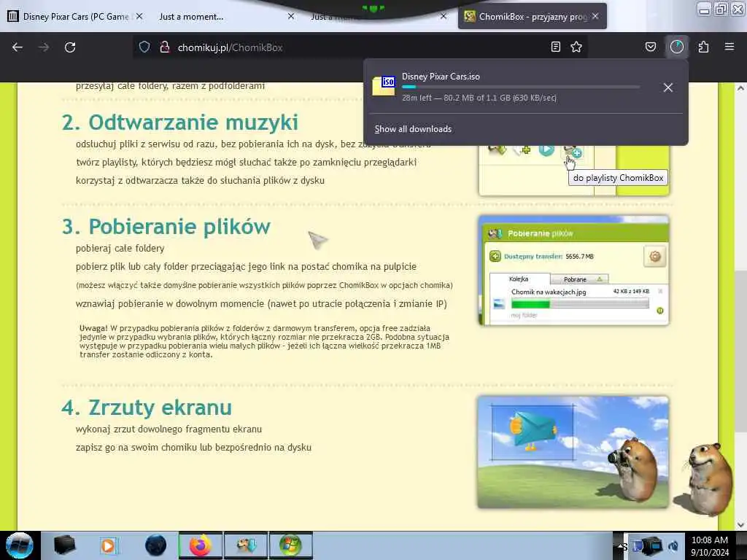Close the first Just a moment tab
The image size is (747, 560).
[x=291, y=16]
